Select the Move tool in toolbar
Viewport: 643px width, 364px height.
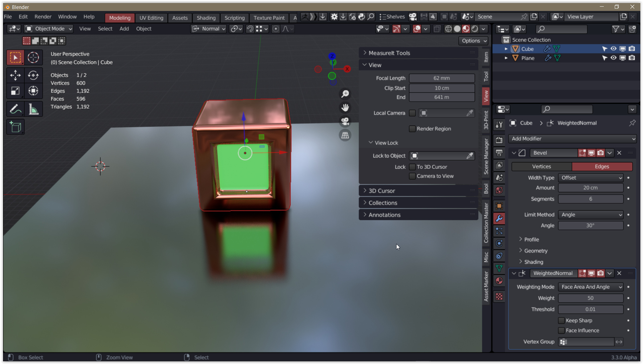(x=15, y=75)
